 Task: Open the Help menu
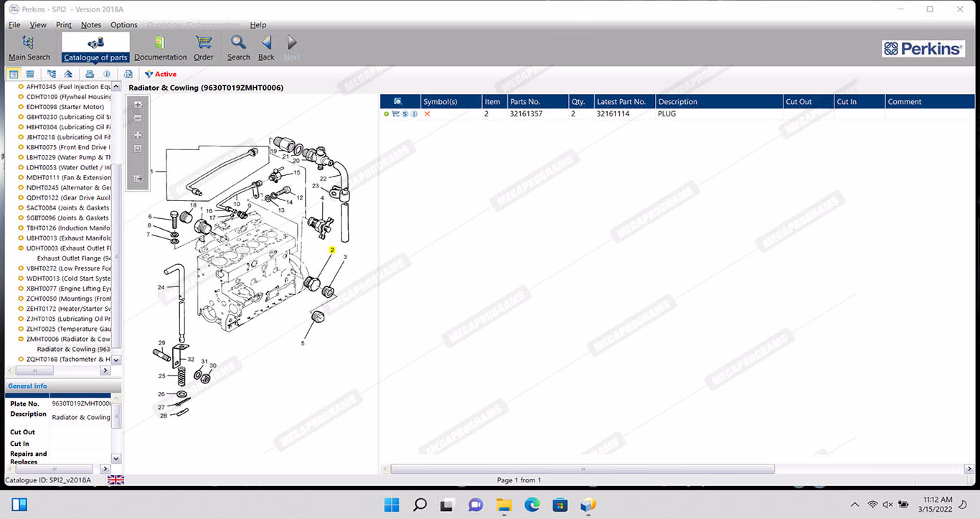pos(258,25)
